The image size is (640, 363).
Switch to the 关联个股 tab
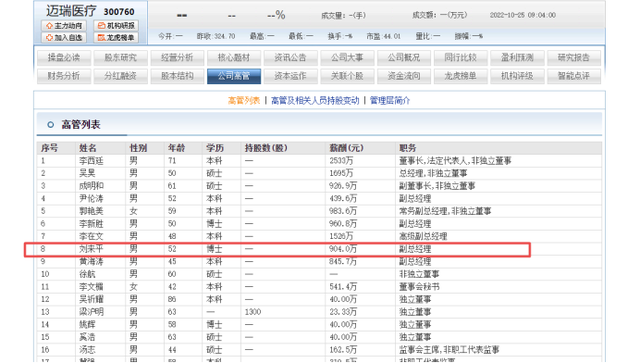click(347, 76)
